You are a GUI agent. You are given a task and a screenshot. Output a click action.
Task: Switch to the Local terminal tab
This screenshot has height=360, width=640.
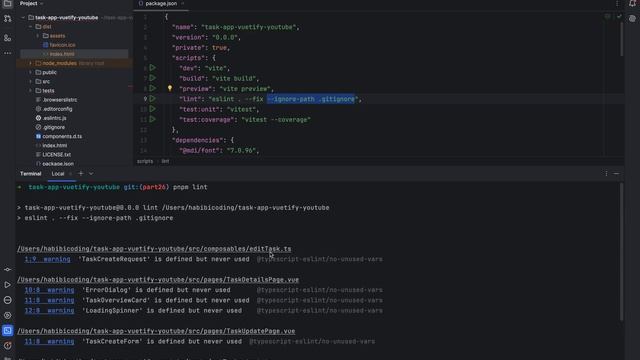pos(58,174)
